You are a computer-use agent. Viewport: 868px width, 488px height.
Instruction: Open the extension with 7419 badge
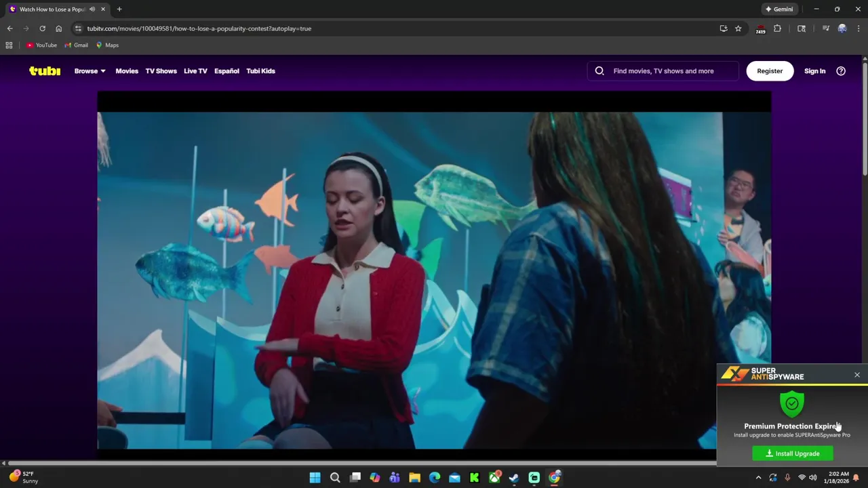(761, 29)
